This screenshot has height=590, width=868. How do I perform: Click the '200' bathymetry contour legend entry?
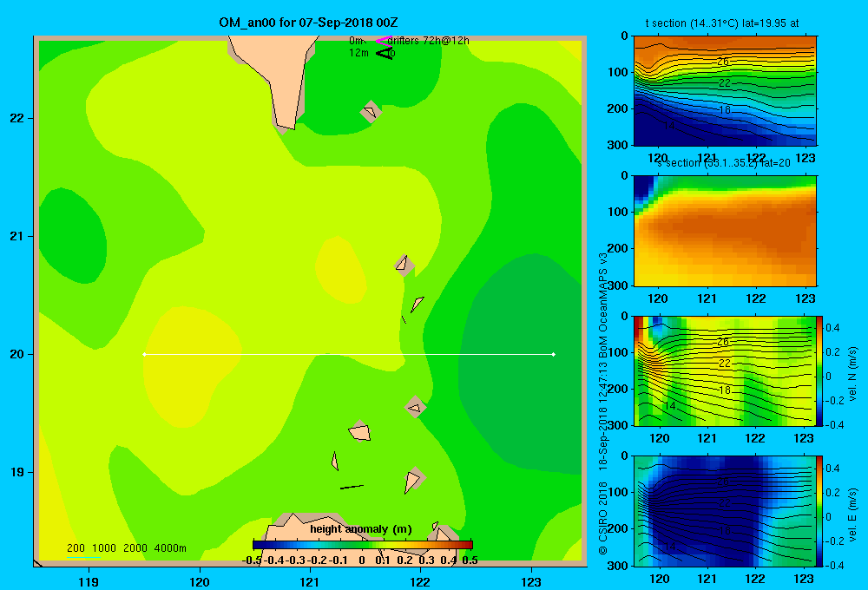[76, 548]
